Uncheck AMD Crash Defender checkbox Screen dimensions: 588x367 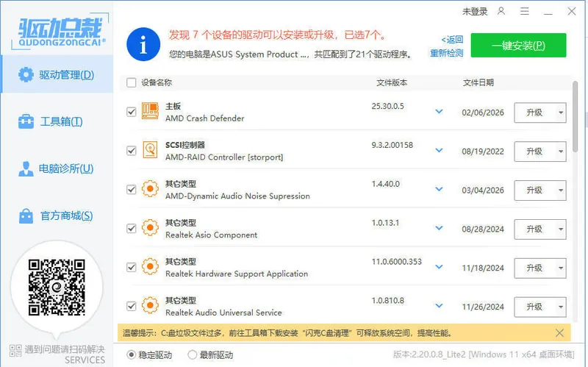click(x=132, y=112)
